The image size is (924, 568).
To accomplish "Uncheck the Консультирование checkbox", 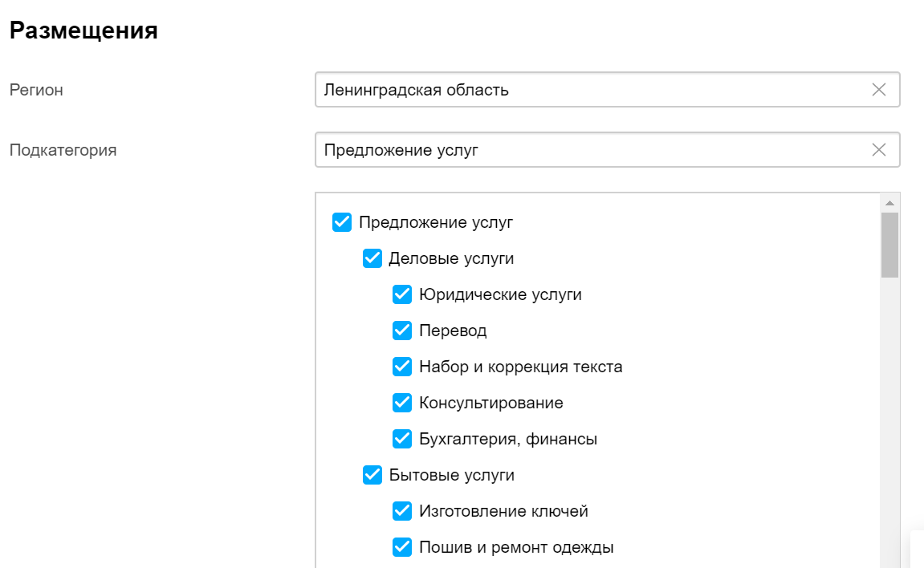I will [x=402, y=403].
